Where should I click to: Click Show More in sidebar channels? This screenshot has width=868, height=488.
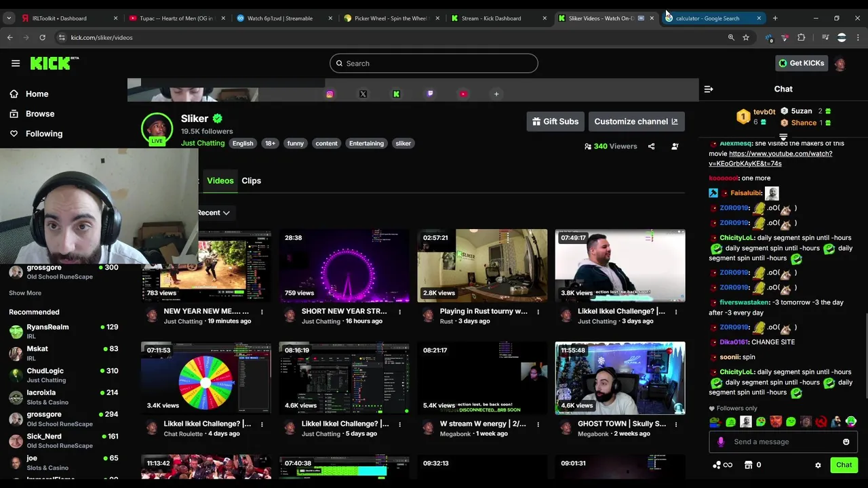click(x=25, y=293)
